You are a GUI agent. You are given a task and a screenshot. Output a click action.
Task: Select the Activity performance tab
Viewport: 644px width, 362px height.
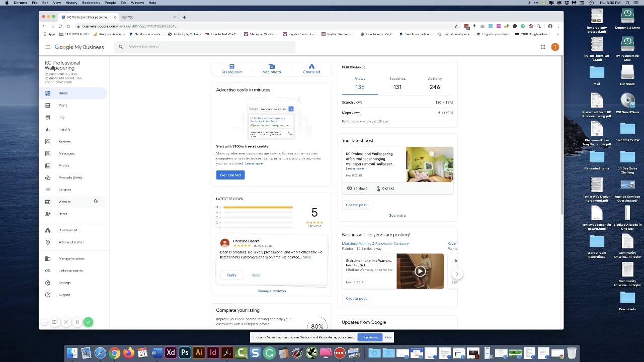click(435, 83)
